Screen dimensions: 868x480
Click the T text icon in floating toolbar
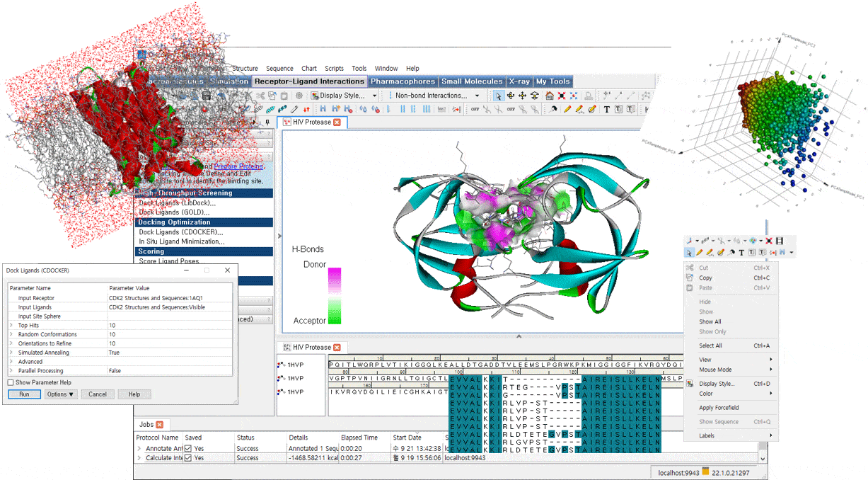tap(741, 252)
